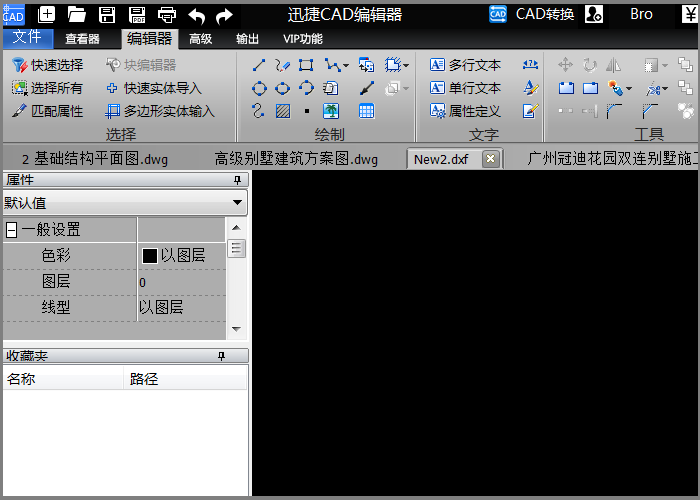The height and width of the screenshot is (500, 700).
Task: Expand the Create Block dropdown arrow
Action: [x=405, y=66]
